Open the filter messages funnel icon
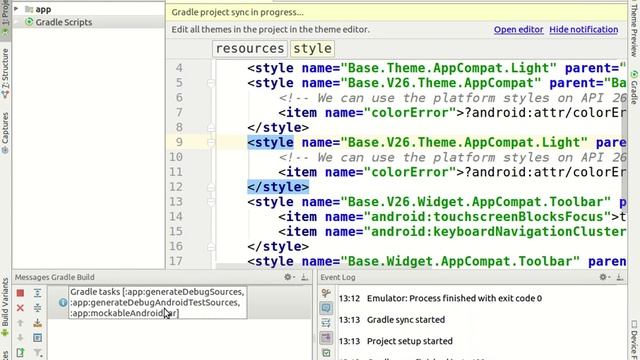The image size is (640, 360). click(38, 352)
